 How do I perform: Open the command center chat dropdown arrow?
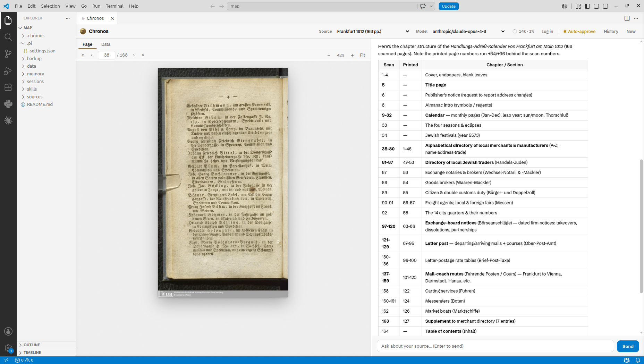431,6
